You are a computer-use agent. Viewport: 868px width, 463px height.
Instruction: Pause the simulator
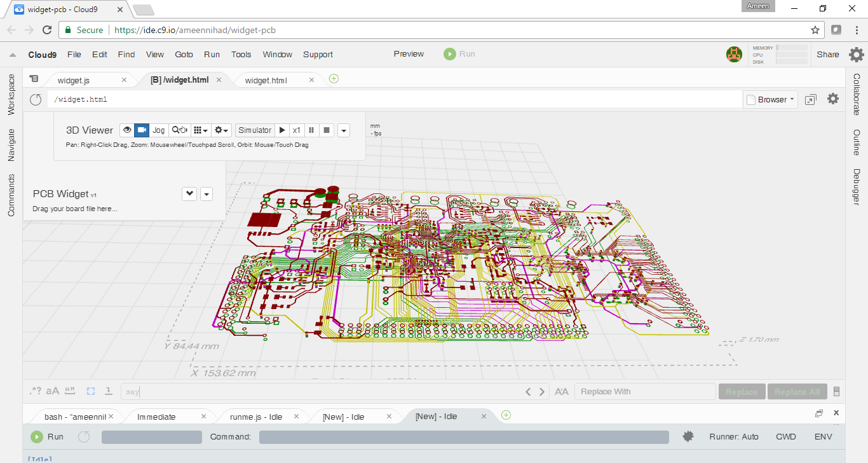(x=311, y=130)
